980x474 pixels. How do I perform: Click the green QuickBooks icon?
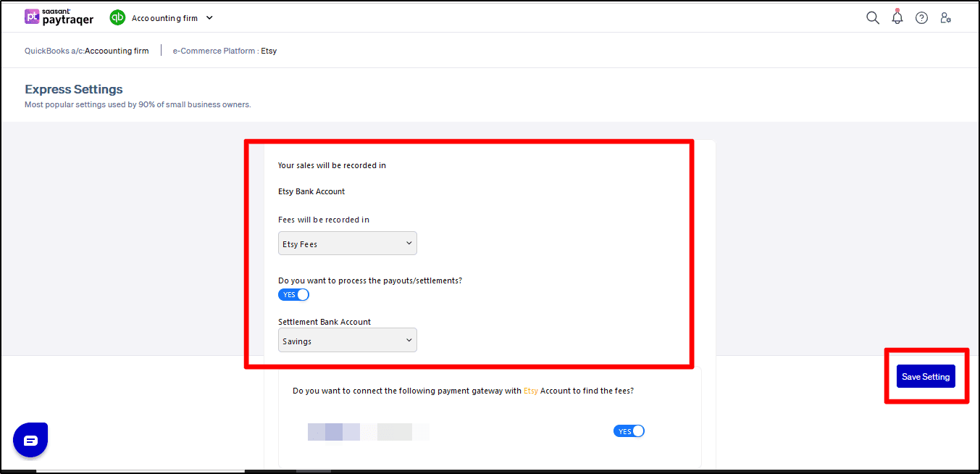point(117,17)
